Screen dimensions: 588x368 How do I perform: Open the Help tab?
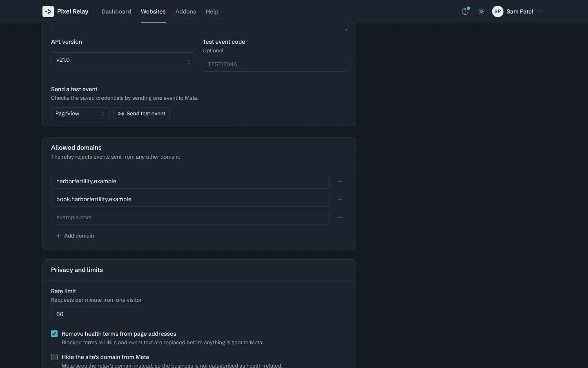point(212,11)
